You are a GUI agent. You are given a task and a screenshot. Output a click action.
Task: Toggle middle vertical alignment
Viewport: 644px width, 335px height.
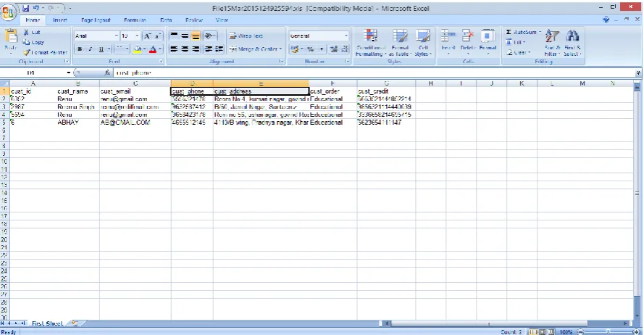pos(185,36)
